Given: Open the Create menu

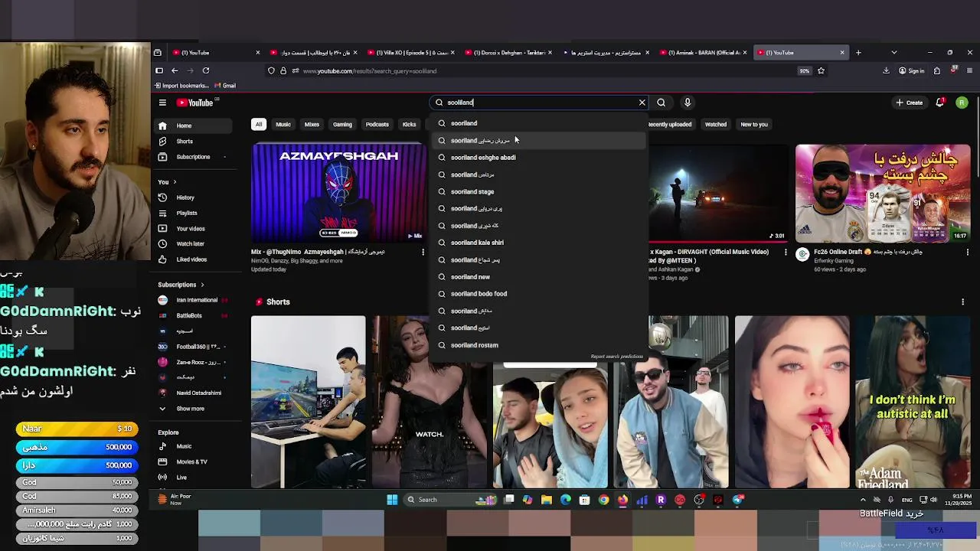Looking at the screenshot, I should click(x=910, y=103).
